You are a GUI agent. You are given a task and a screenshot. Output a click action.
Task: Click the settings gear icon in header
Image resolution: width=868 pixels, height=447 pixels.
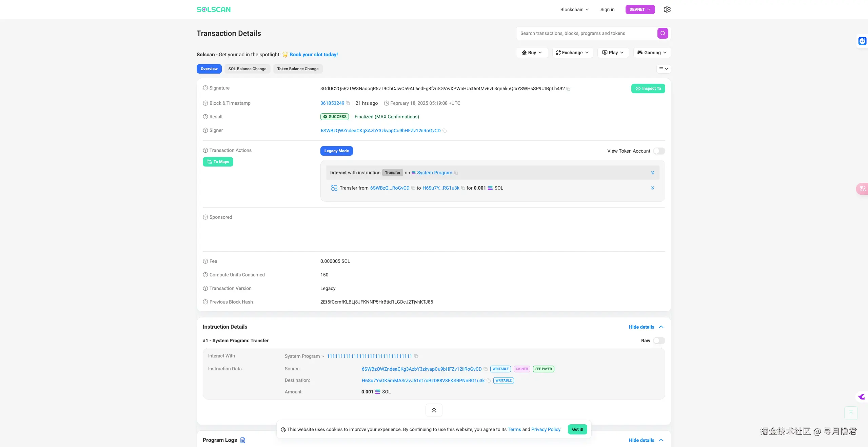point(667,9)
